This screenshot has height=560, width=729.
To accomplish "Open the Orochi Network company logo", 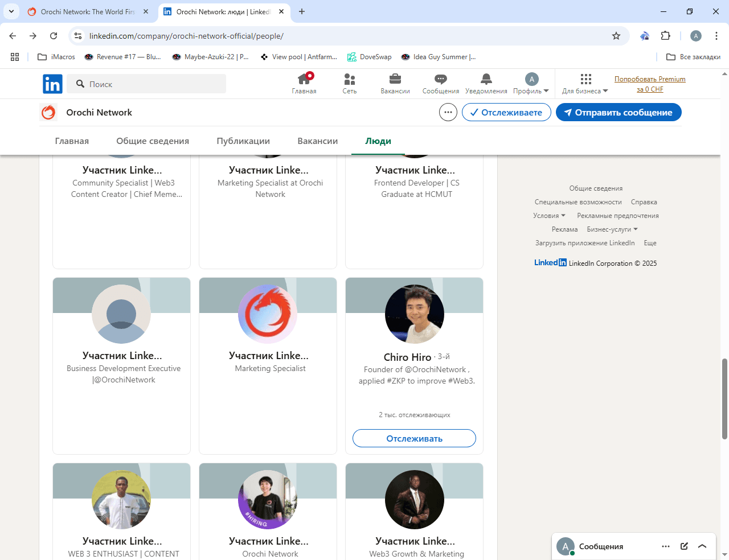I will (x=48, y=113).
